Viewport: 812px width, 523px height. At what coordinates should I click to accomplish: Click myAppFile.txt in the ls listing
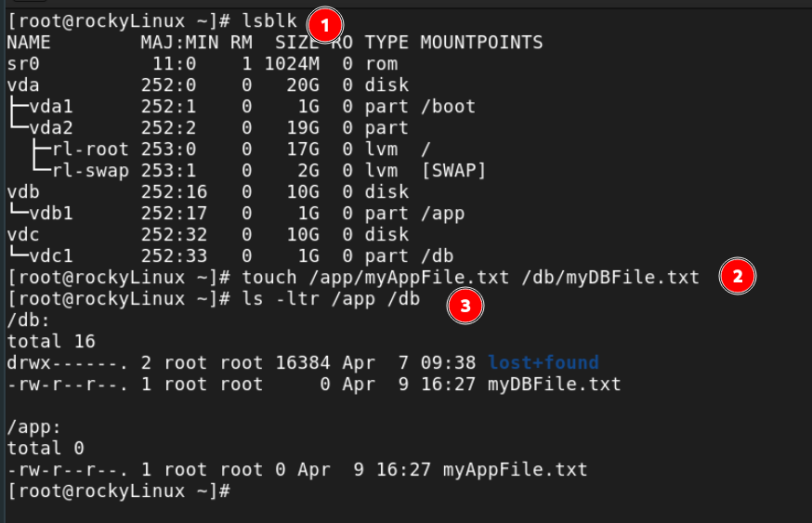515,469
